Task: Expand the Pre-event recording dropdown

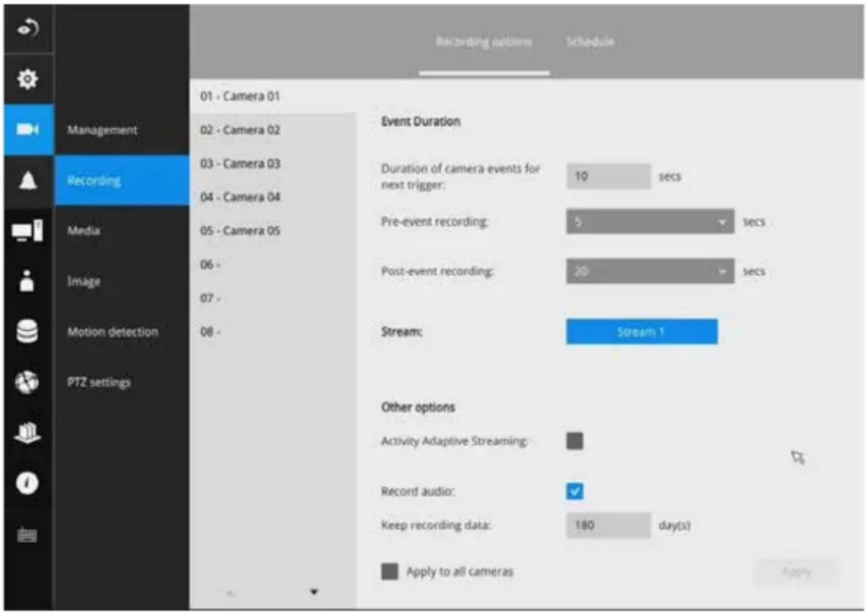Action: [650, 221]
